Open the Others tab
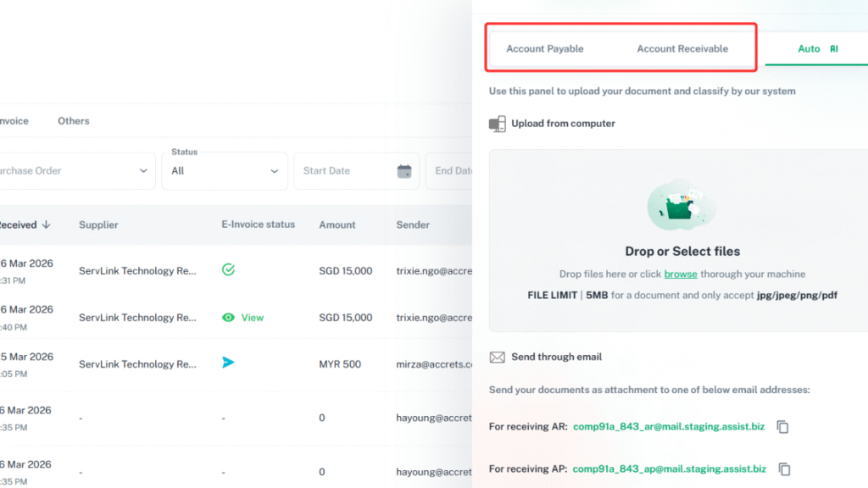This screenshot has width=868, height=488. click(73, 120)
